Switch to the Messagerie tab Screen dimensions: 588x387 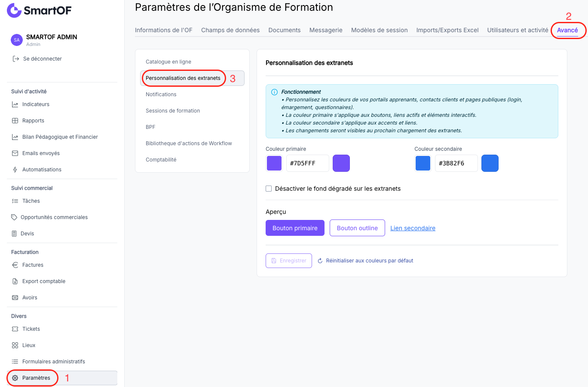tap(326, 30)
